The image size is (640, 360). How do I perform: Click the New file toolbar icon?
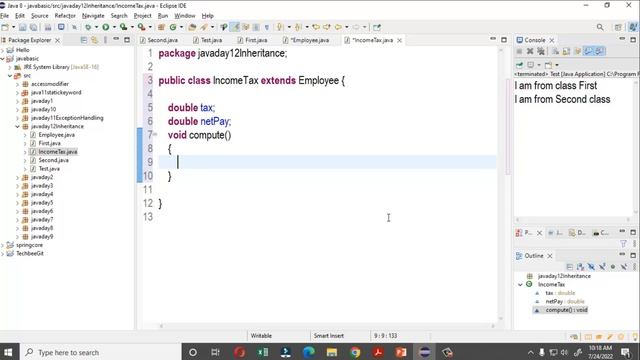pos(5,27)
